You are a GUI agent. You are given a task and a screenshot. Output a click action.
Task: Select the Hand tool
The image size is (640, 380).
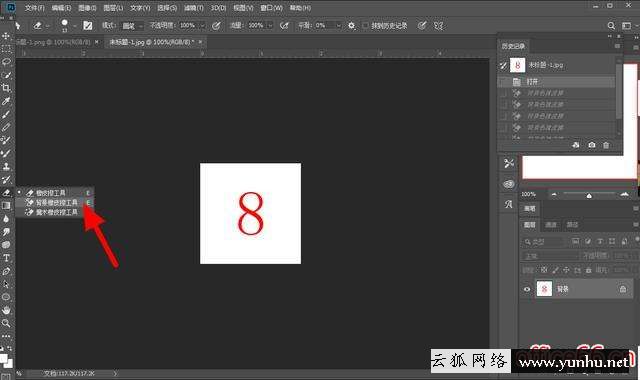(x=6, y=310)
